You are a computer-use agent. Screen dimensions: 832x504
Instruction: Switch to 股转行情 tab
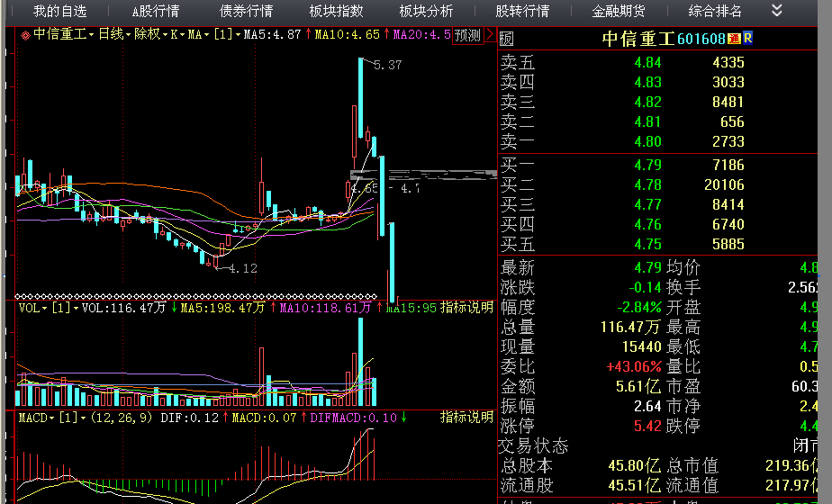point(522,11)
